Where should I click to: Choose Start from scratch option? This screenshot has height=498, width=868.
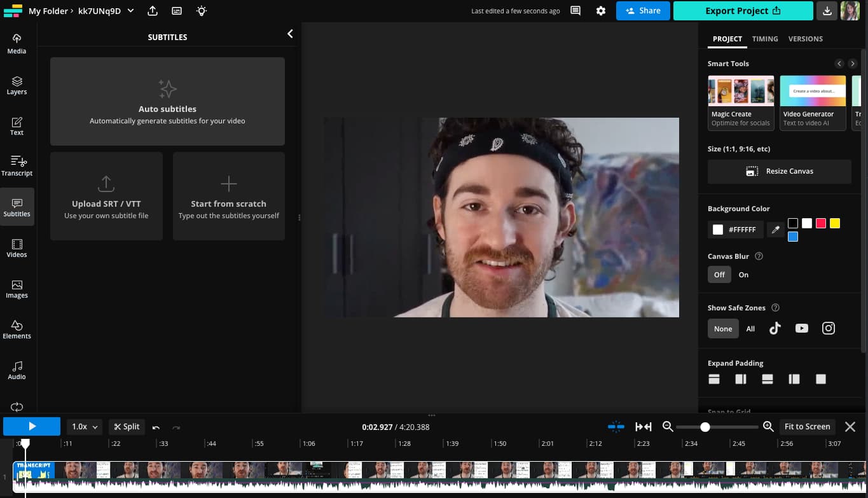tap(229, 196)
